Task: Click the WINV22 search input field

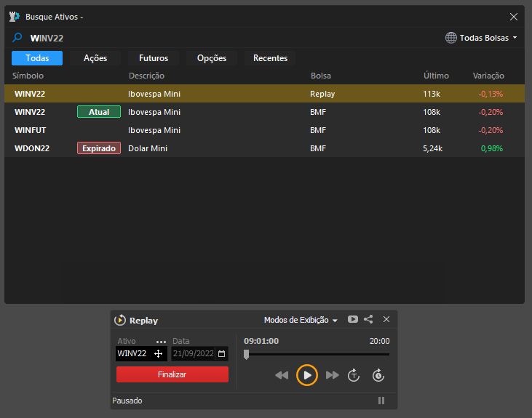Action: click(218, 38)
